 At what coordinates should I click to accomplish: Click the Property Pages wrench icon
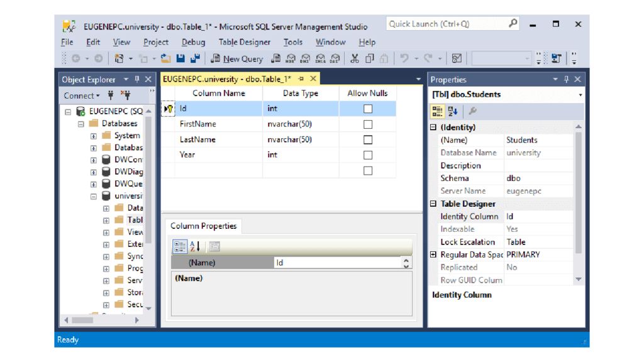(x=473, y=111)
